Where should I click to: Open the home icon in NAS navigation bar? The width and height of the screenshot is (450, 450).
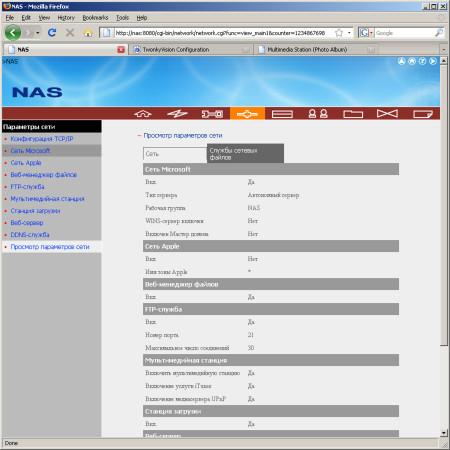coord(143,114)
